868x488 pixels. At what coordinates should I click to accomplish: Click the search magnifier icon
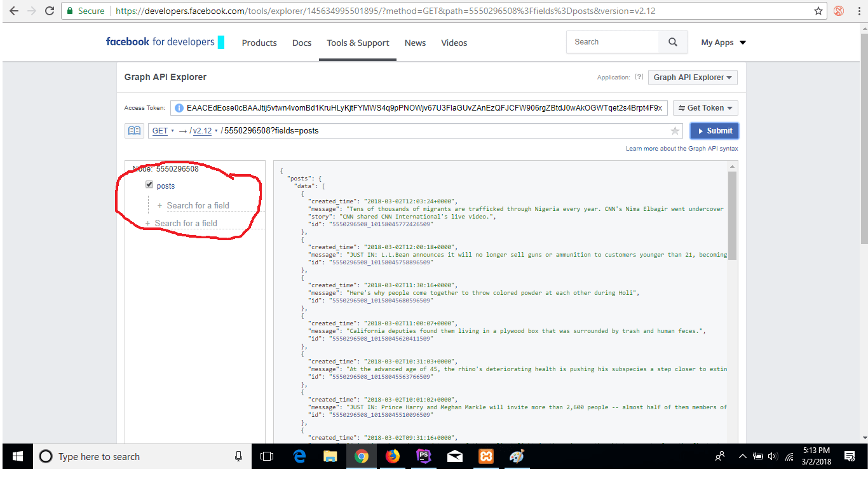tap(672, 42)
